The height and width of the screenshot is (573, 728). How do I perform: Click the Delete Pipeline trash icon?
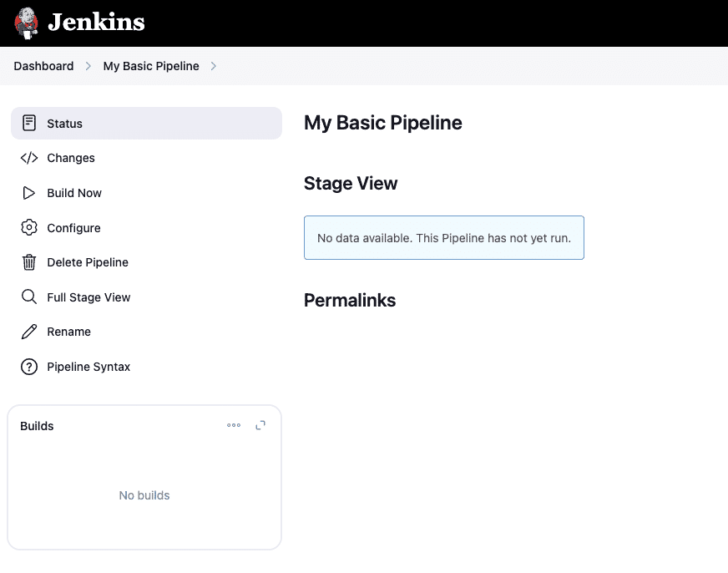tap(28, 262)
